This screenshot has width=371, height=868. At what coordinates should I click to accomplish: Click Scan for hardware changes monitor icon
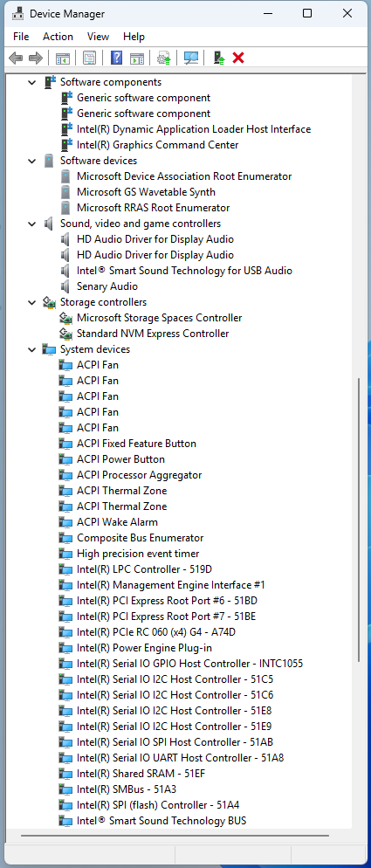pyautogui.click(x=191, y=58)
